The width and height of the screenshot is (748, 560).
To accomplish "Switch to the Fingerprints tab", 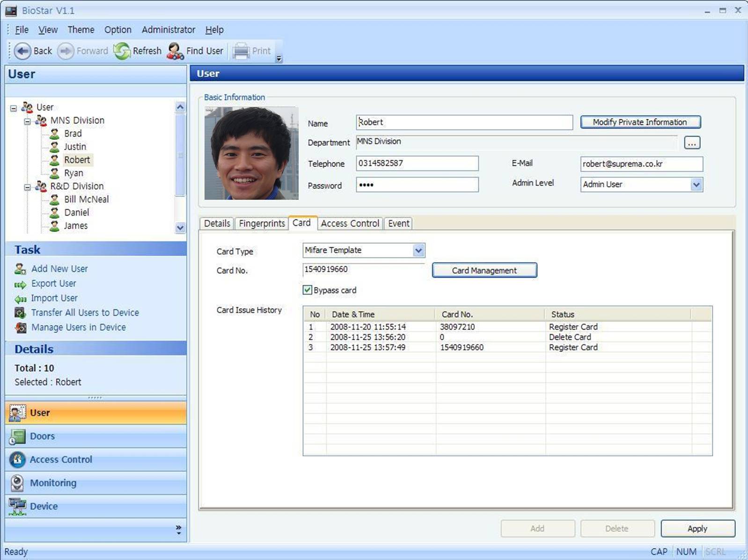I will click(262, 224).
